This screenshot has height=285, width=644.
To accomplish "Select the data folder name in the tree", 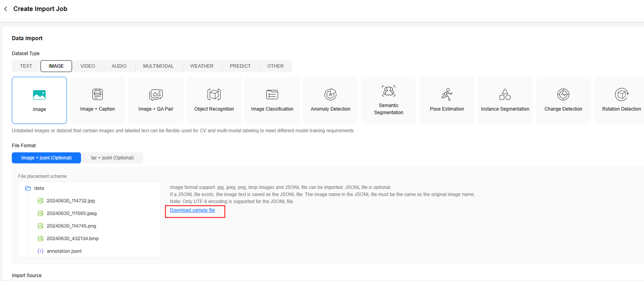I will pyautogui.click(x=39, y=188).
